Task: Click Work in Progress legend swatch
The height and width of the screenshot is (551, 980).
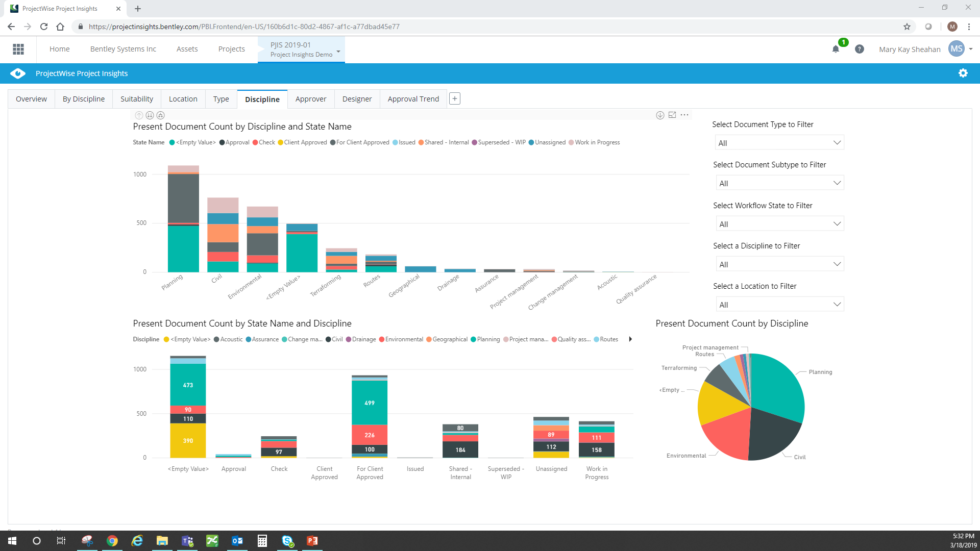Action: click(571, 143)
